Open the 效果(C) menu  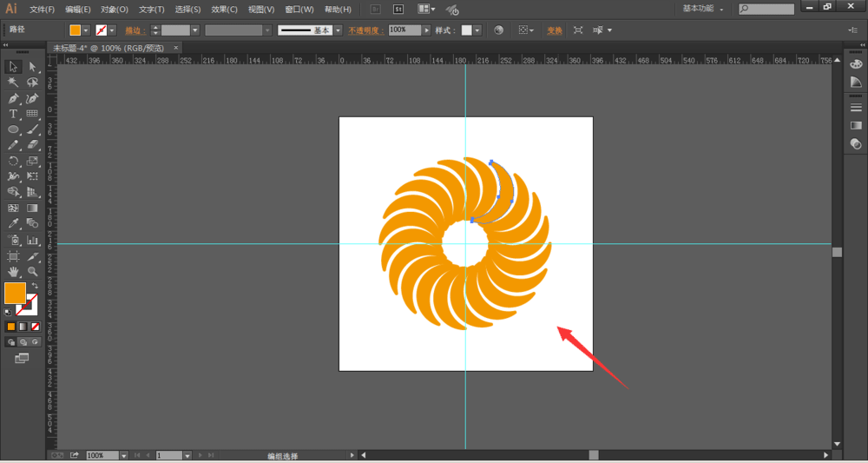click(x=225, y=10)
